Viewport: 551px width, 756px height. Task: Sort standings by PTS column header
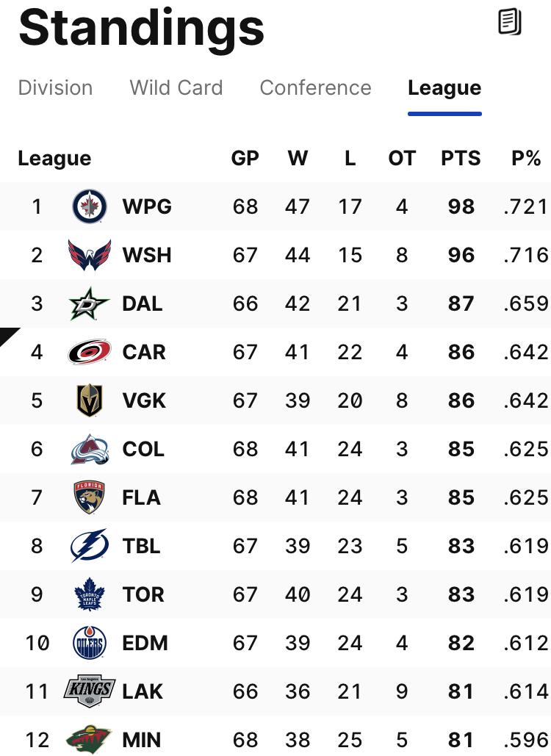pyautogui.click(x=461, y=158)
